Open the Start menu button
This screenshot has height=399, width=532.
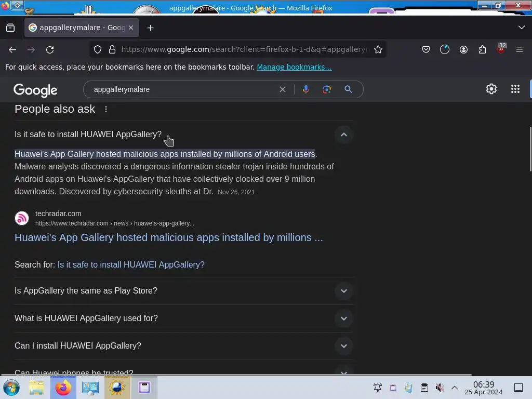(x=11, y=388)
